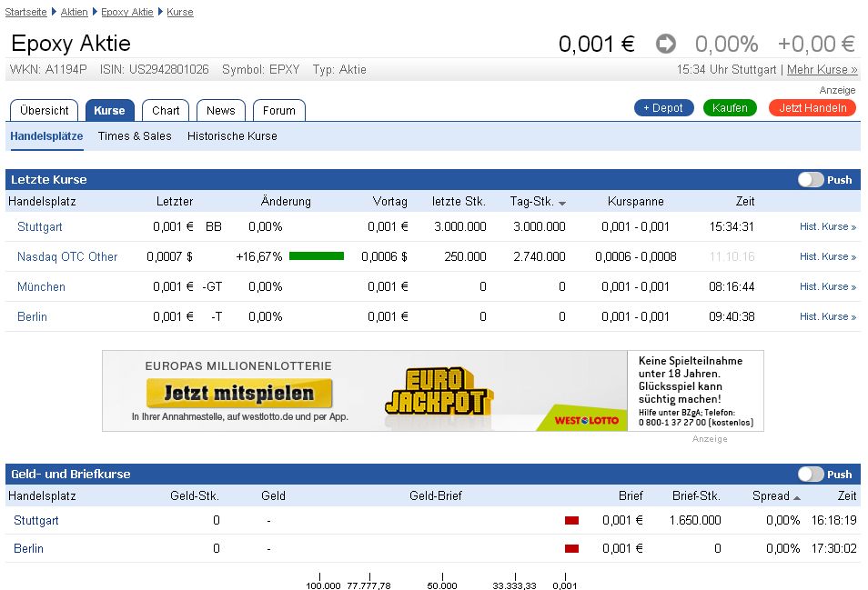Open Epoxy Aktie breadcrumb link
This screenshot has height=590, width=868.
point(126,12)
